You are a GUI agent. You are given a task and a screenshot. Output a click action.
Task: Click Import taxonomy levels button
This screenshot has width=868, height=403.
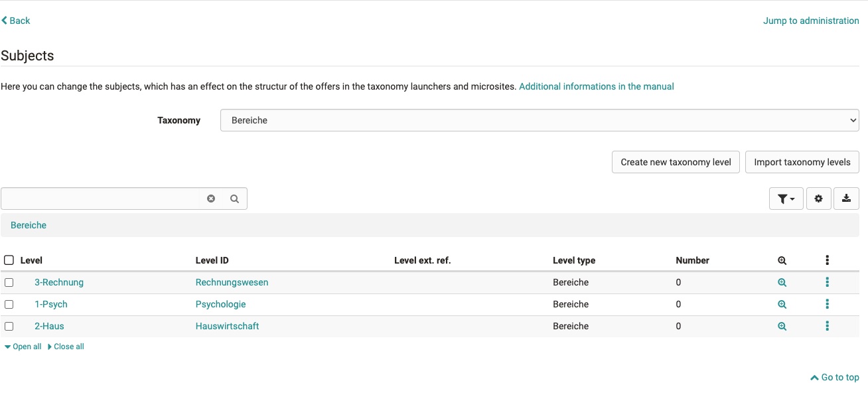802,162
